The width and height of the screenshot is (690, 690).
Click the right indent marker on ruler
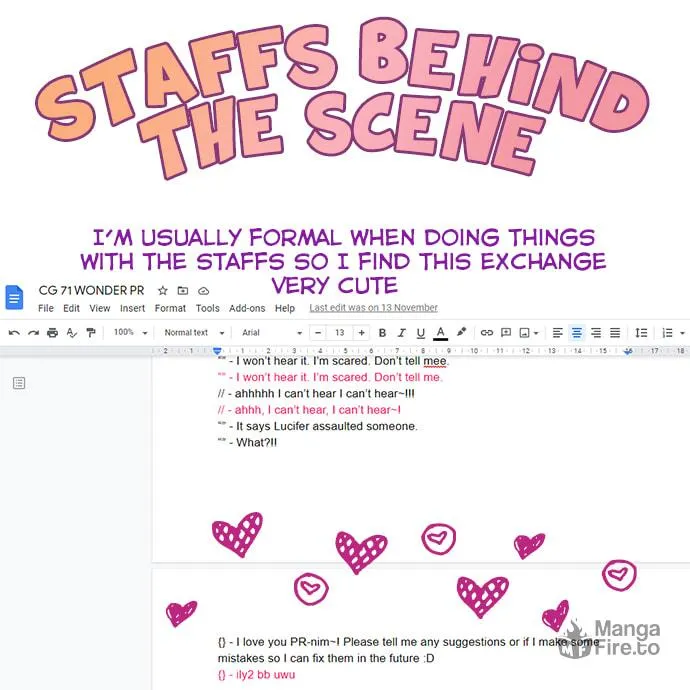628,351
